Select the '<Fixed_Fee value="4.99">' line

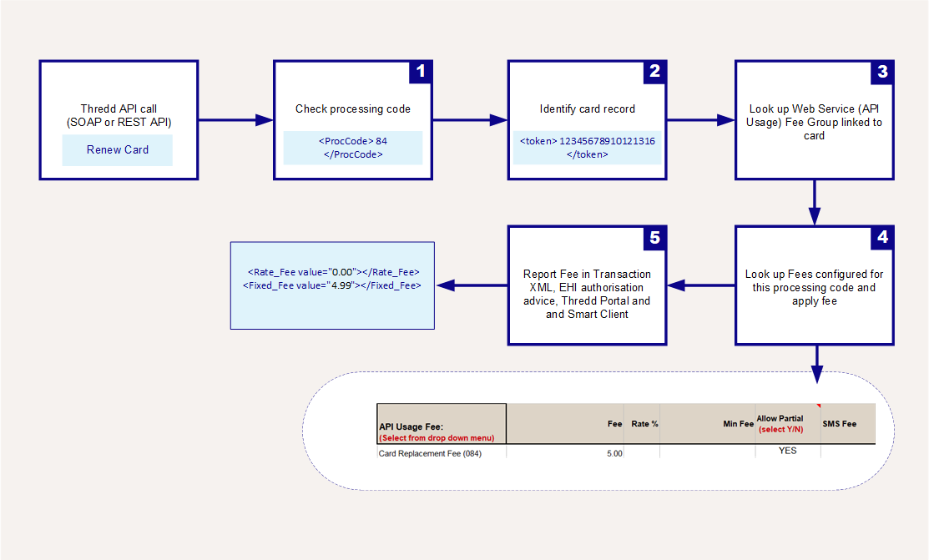point(332,285)
